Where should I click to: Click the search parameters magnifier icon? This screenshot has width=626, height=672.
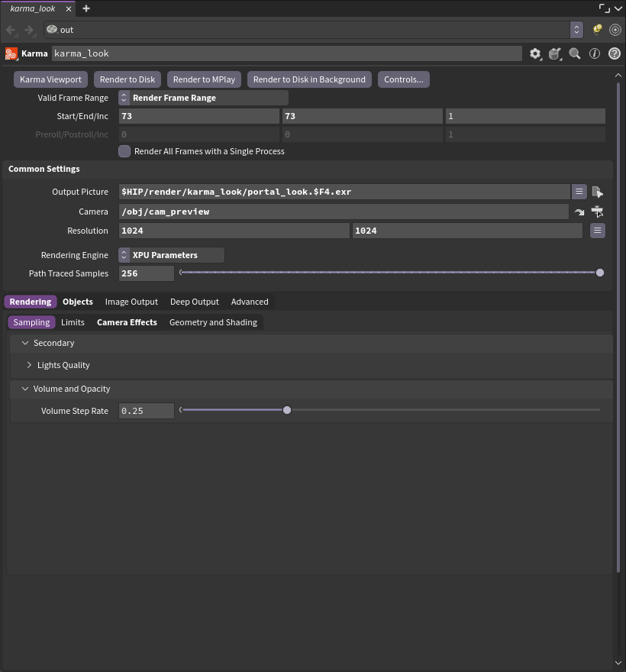tap(575, 53)
